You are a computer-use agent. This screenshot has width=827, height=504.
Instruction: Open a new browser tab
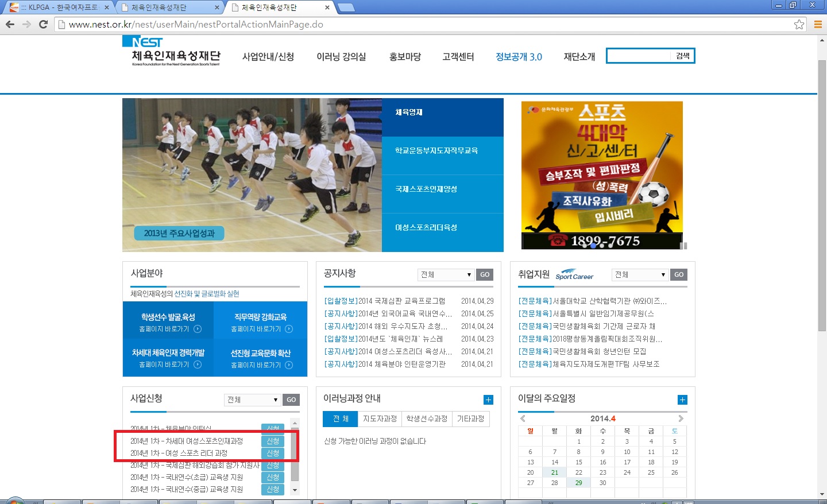(x=346, y=7)
